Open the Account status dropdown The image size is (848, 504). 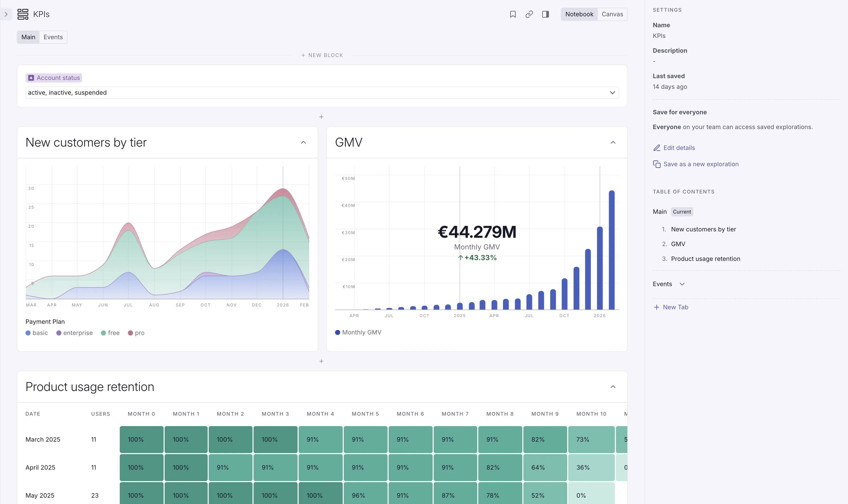(612, 93)
